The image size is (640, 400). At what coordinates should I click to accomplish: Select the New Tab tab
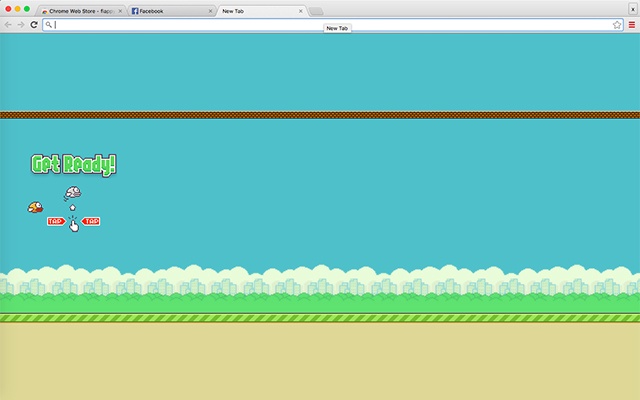(x=261, y=11)
